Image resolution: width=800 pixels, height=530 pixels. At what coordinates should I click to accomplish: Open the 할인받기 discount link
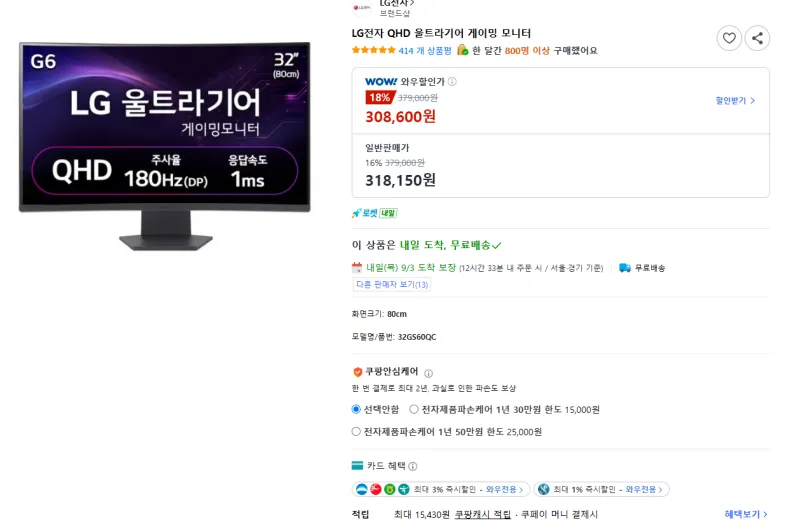(x=735, y=100)
